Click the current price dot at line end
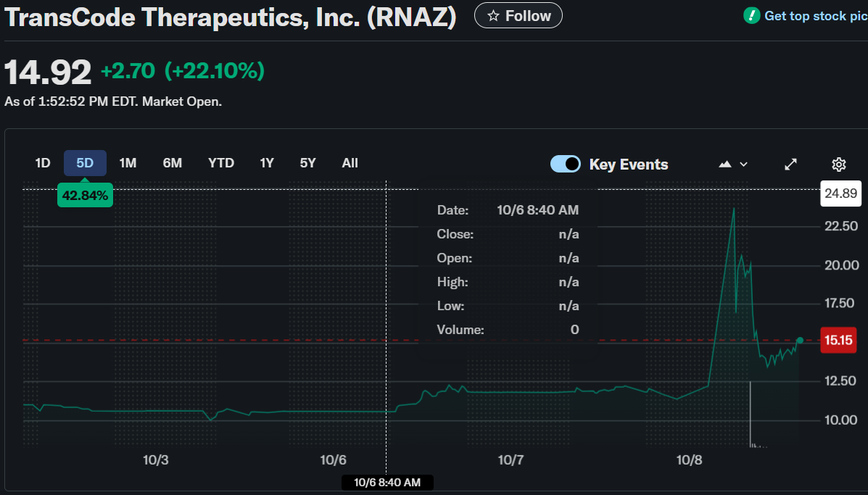This screenshot has height=495, width=868. tap(800, 340)
